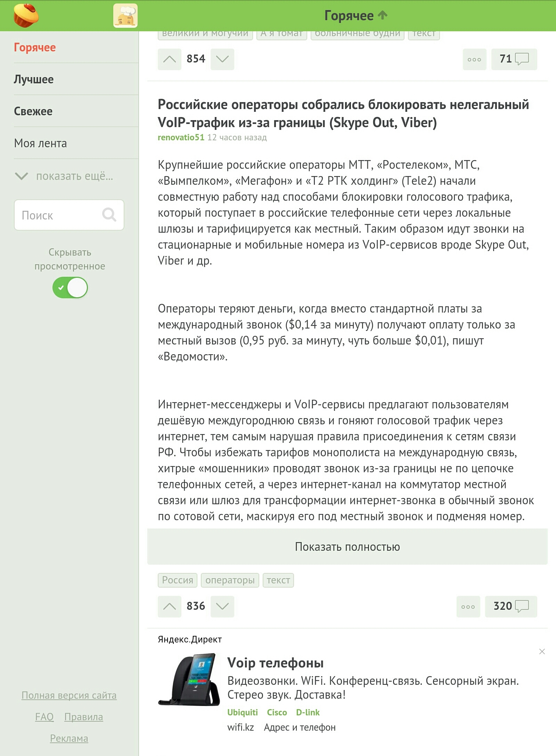Viewport: 556px width, 756px height.
Task: Open the 320 comments on VoIP post
Action: click(x=511, y=606)
